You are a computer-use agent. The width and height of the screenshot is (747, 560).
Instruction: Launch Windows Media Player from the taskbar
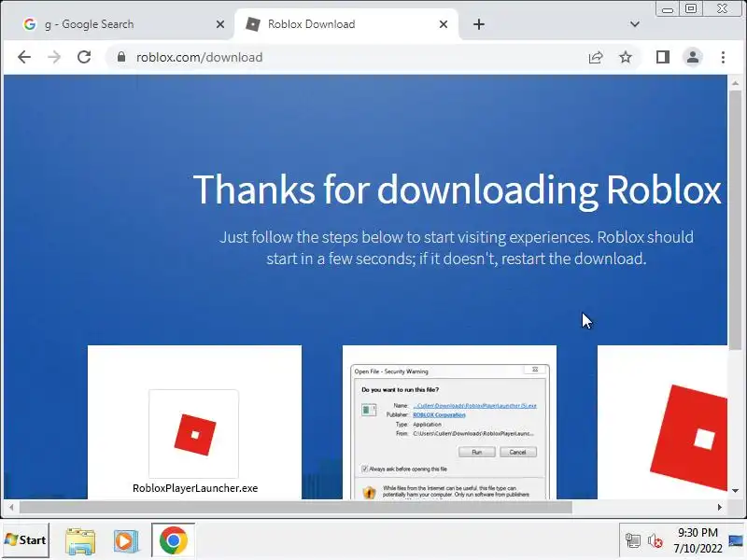[126, 541]
